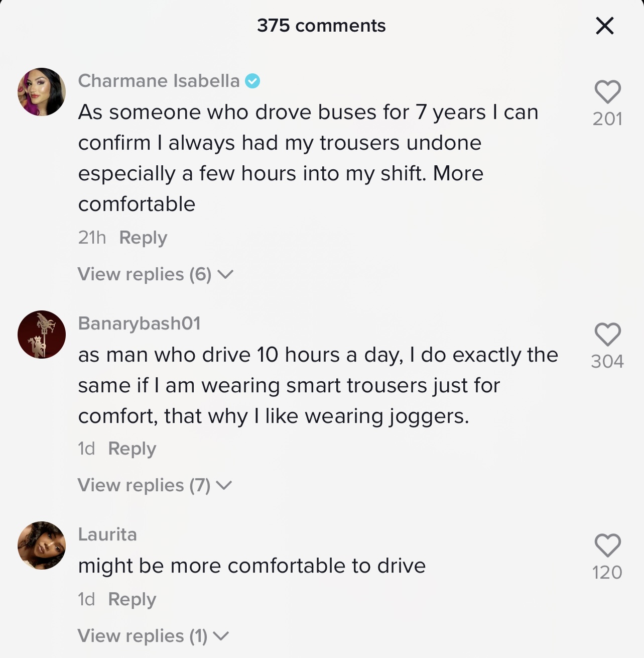The width and height of the screenshot is (644, 658).
Task: Open Laurita's profile avatar
Action: (x=42, y=545)
